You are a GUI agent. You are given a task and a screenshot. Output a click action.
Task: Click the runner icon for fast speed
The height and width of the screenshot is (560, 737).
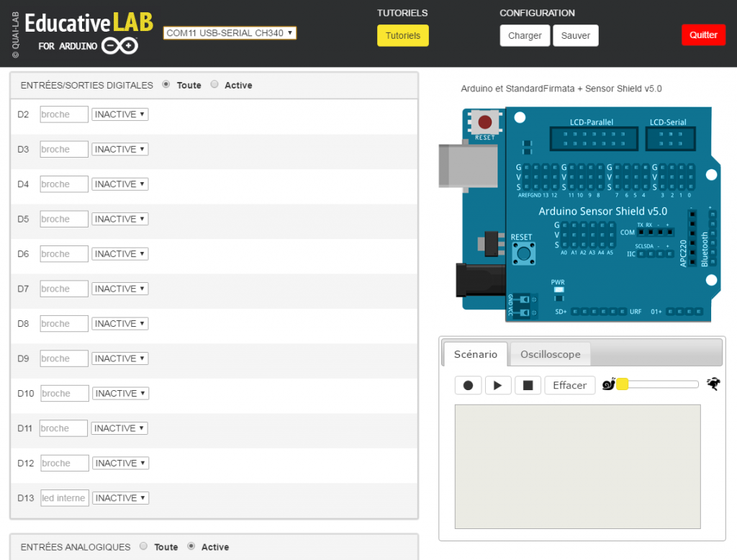click(x=713, y=385)
